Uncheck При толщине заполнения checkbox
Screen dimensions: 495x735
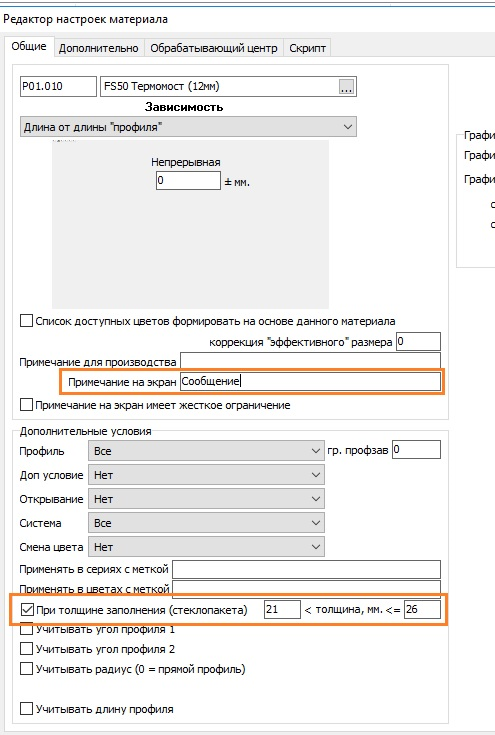(x=27, y=609)
